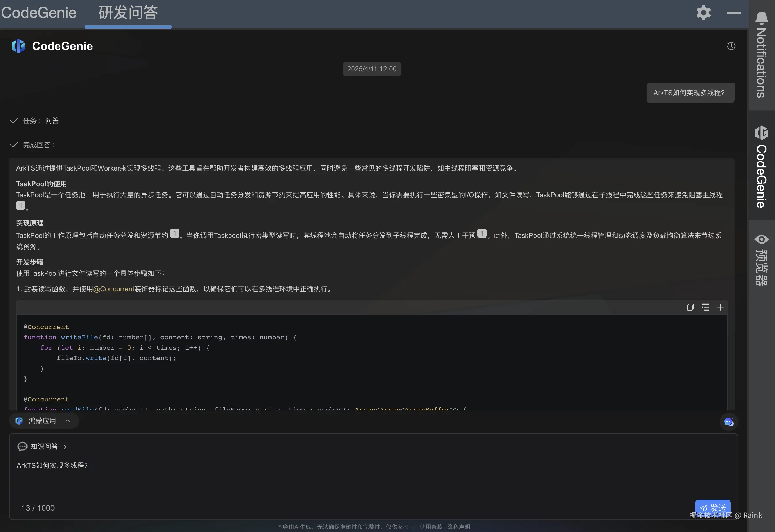Screen dimensions: 775x532
Task: Insert code with the plus icon
Action: 720,307
